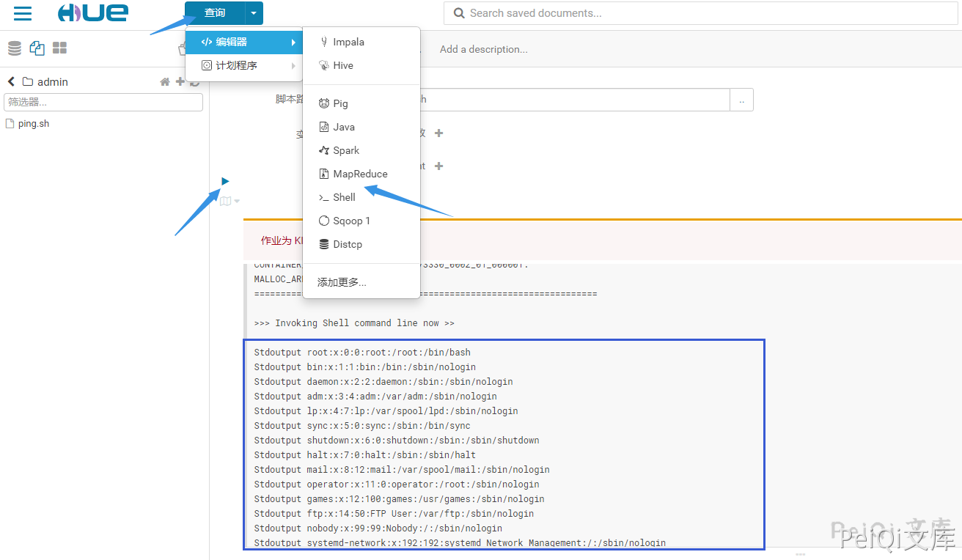Select the Hive editor entry
This screenshot has height=560, width=962.
point(342,65)
